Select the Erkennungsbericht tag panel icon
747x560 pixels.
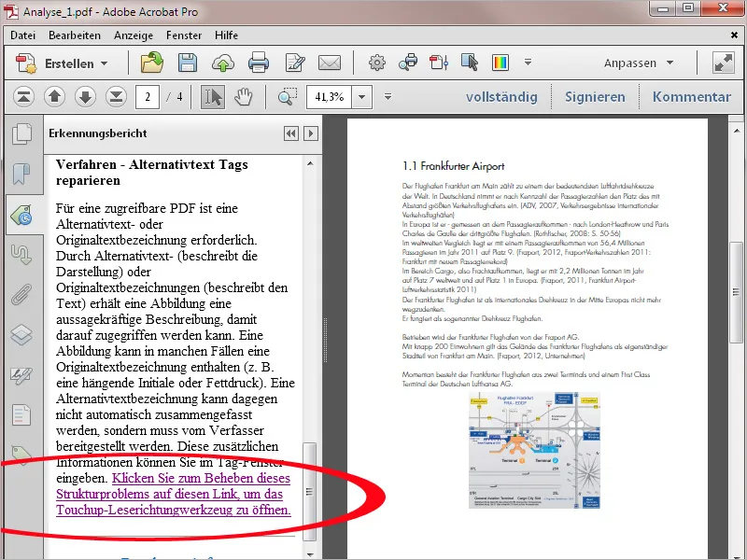[21, 216]
